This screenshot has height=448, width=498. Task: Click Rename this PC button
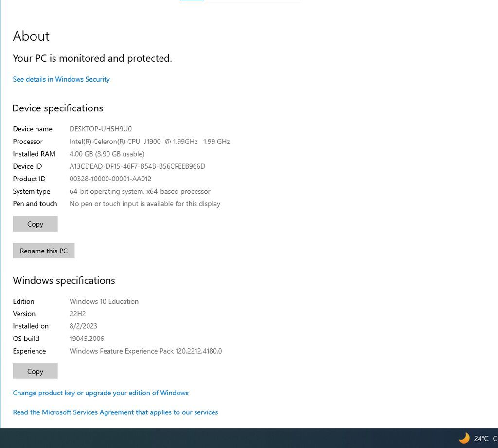[x=44, y=251]
